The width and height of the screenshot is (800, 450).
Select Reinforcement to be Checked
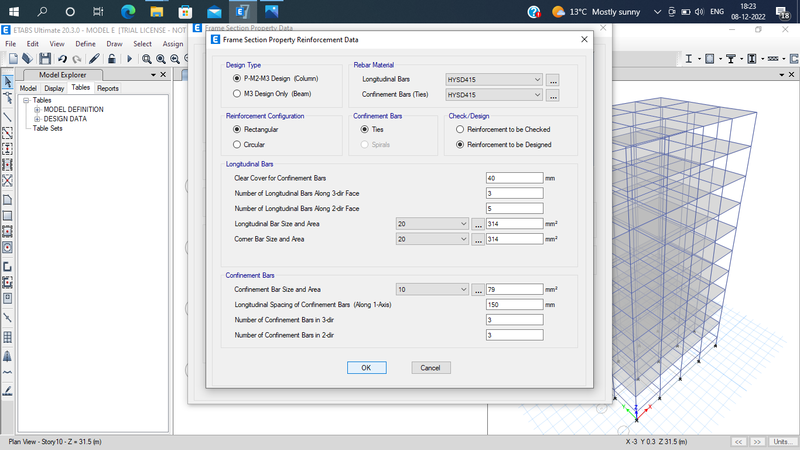[x=503, y=130]
